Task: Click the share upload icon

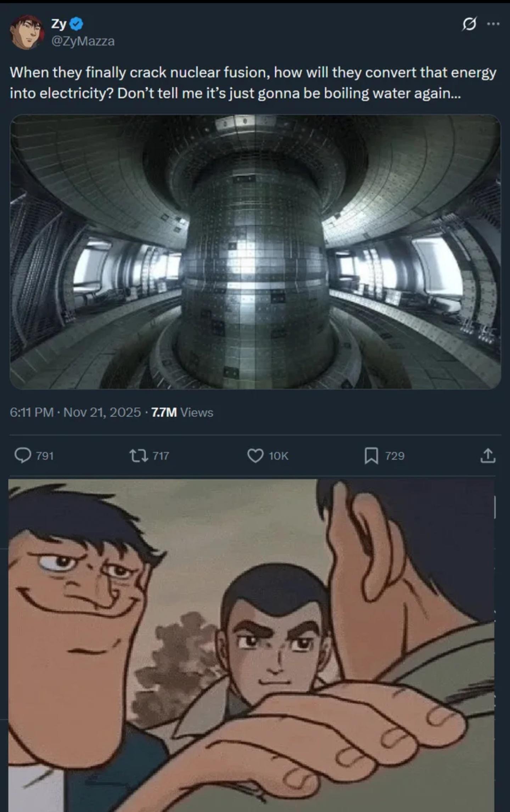Action: tap(488, 456)
